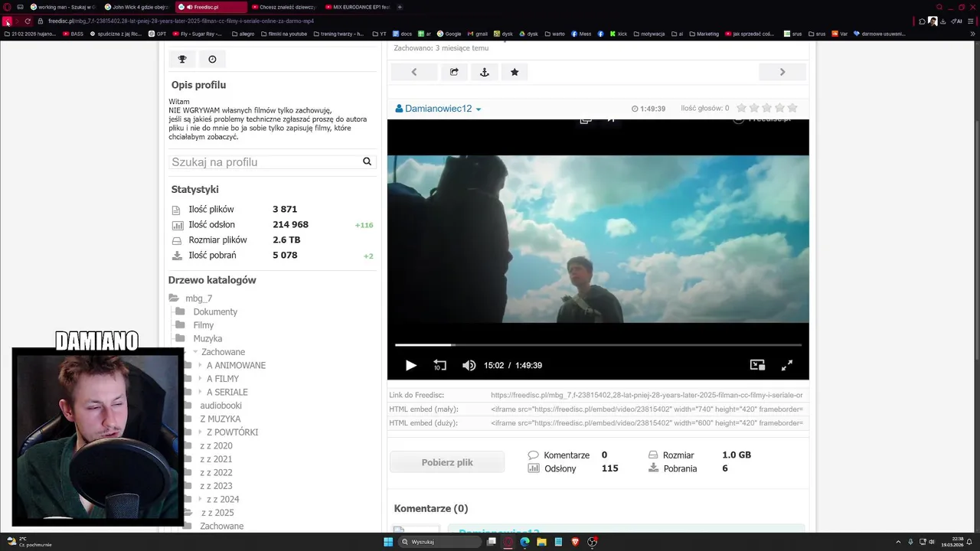Add file to favorites star
This screenshot has height=551, width=980.
click(x=514, y=72)
